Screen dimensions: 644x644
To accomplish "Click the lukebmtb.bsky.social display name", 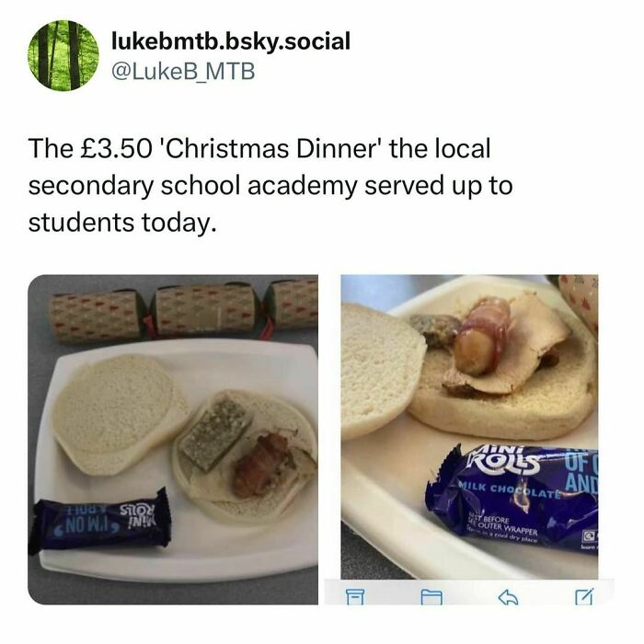I will pos(231,41).
